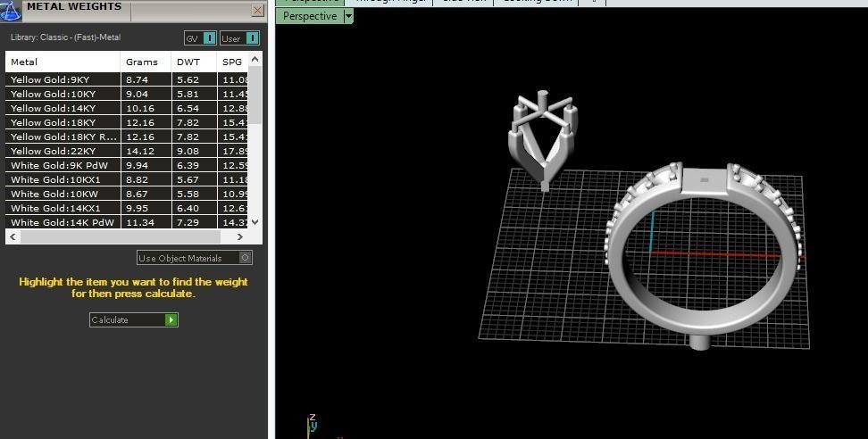Open the Perspective viewport dropdown arrow
868x439 pixels.
click(x=347, y=16)
